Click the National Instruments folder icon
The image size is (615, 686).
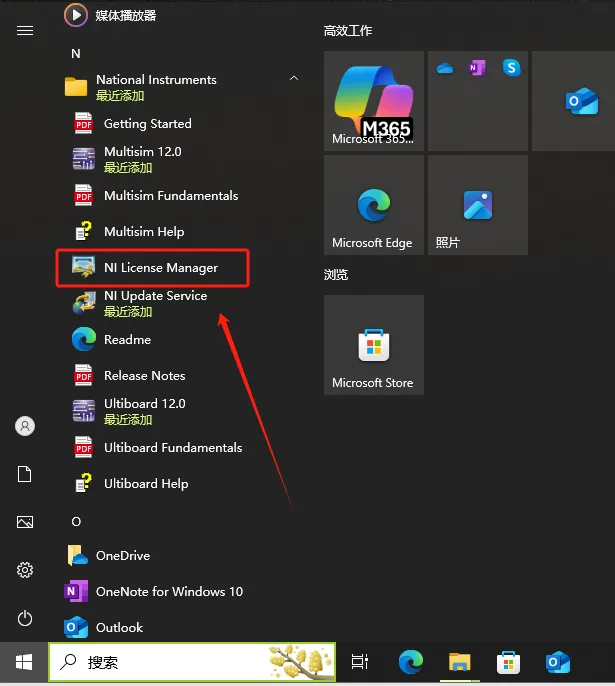(x=76, y=86)
